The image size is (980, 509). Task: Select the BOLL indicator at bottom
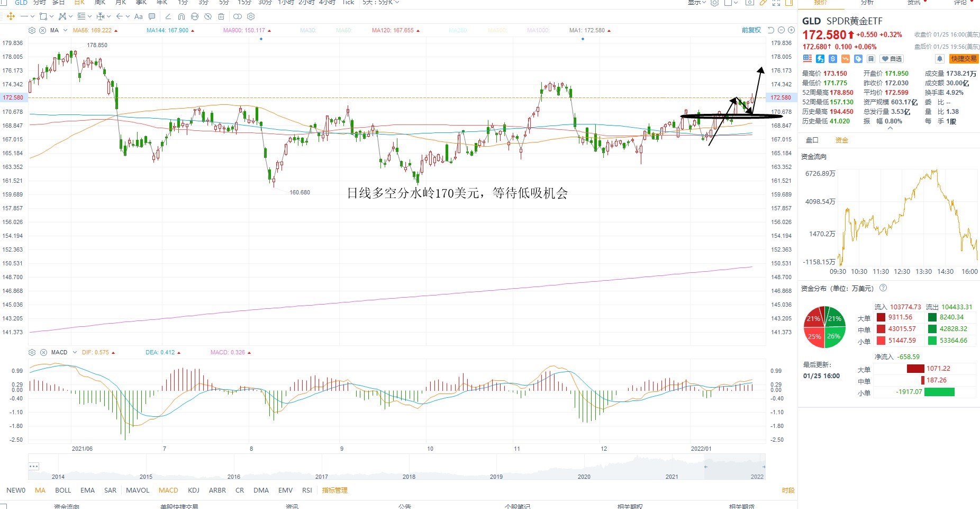pos(63,490)
